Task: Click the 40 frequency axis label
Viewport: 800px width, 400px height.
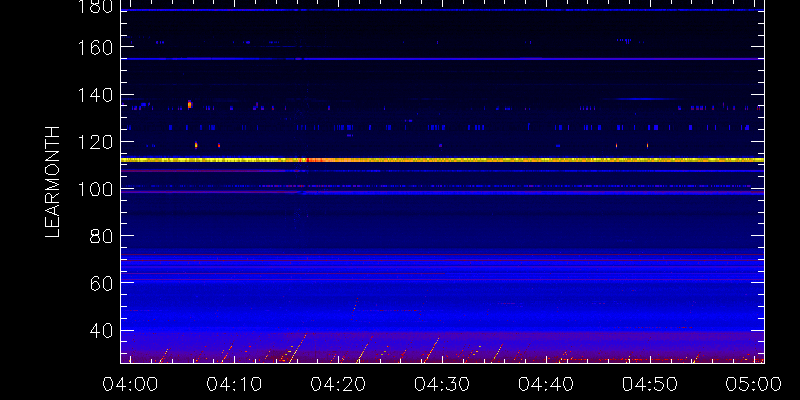Action: pyautogui.click(x=101, y=331)
